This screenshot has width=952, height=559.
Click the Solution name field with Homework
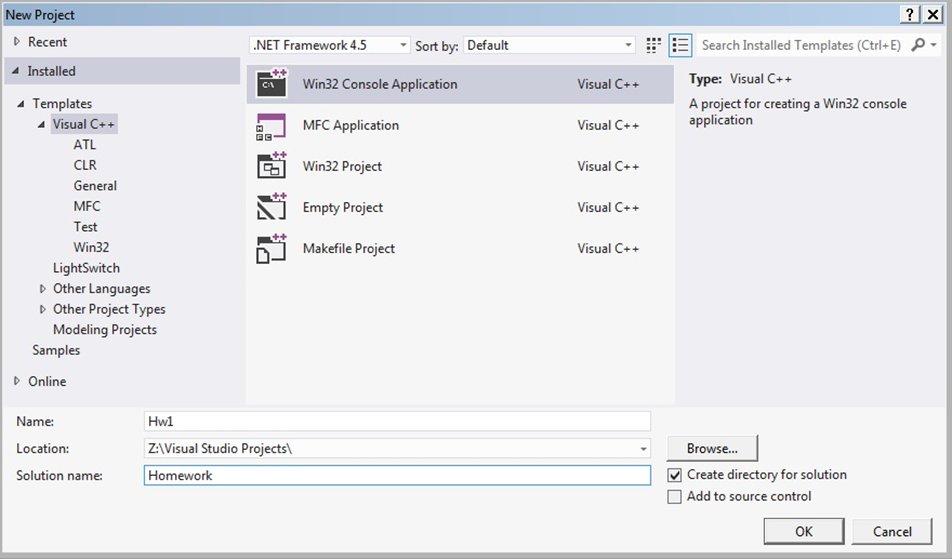click(x=397, y=475)
